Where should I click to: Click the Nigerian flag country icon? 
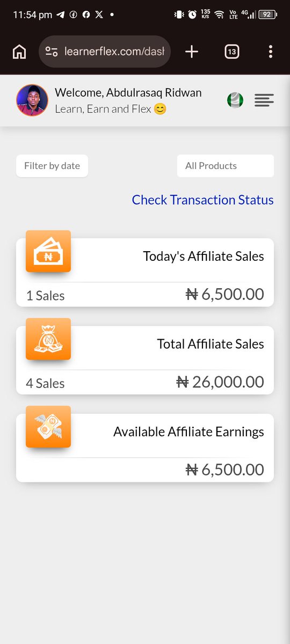click(x=235, y=100)
